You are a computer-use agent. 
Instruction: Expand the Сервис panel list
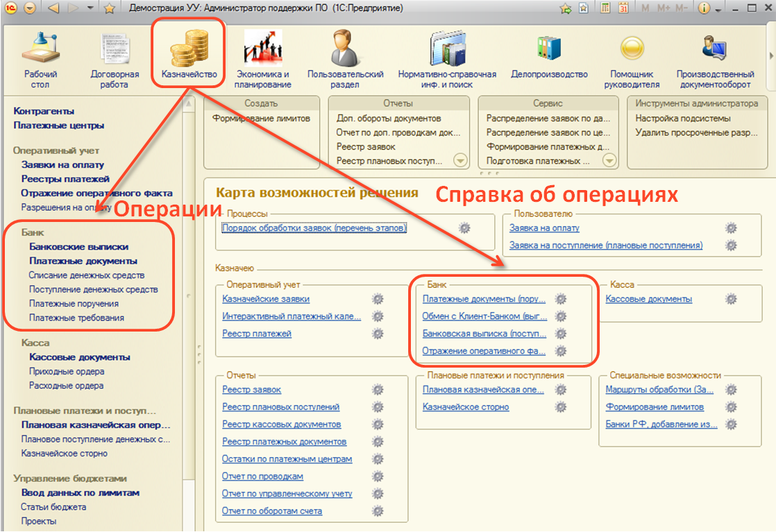click(609, 161)
